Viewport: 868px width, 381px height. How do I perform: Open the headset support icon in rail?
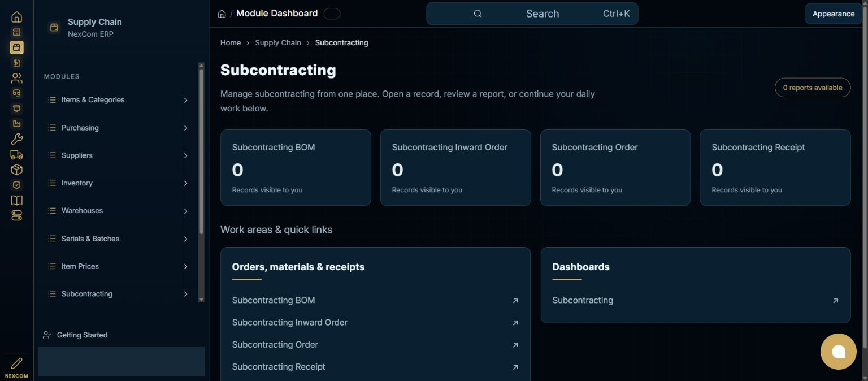[x=16, y=93]
